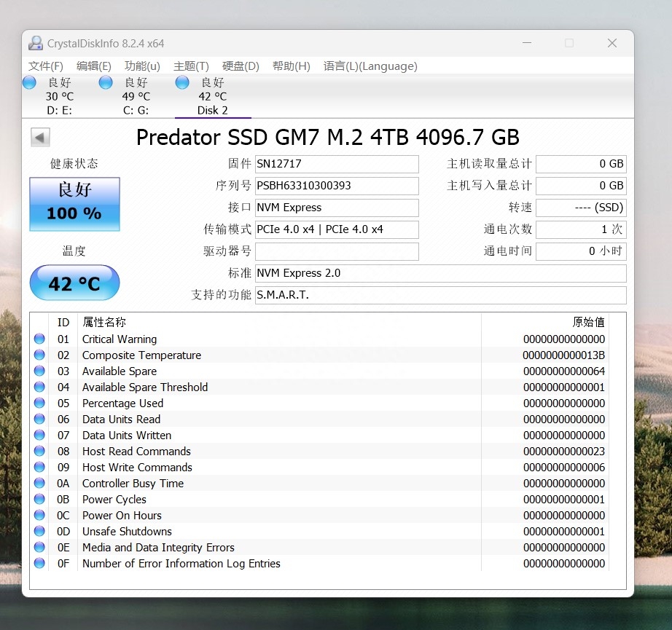The image size is (672, 630).
Task: Click status orb beside Power Cycles row
Action: [x=39, y=499]
